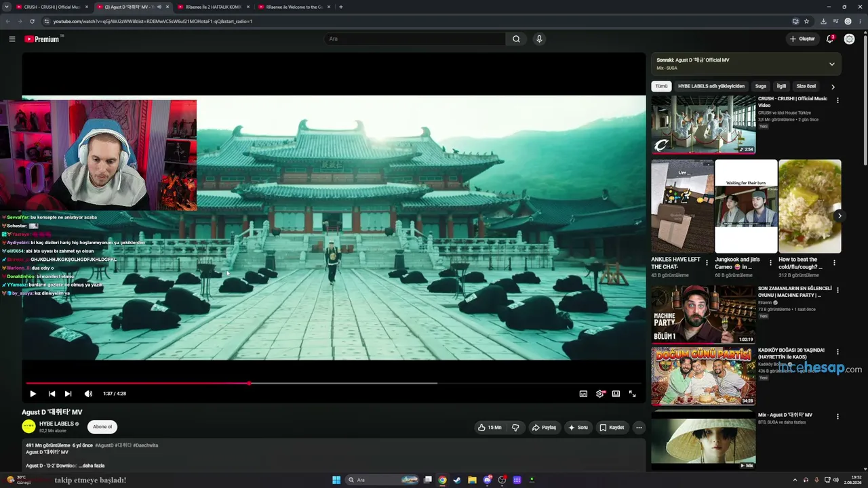The image size is (868, 488).
Task: Play the paused video
Action: 33,394
